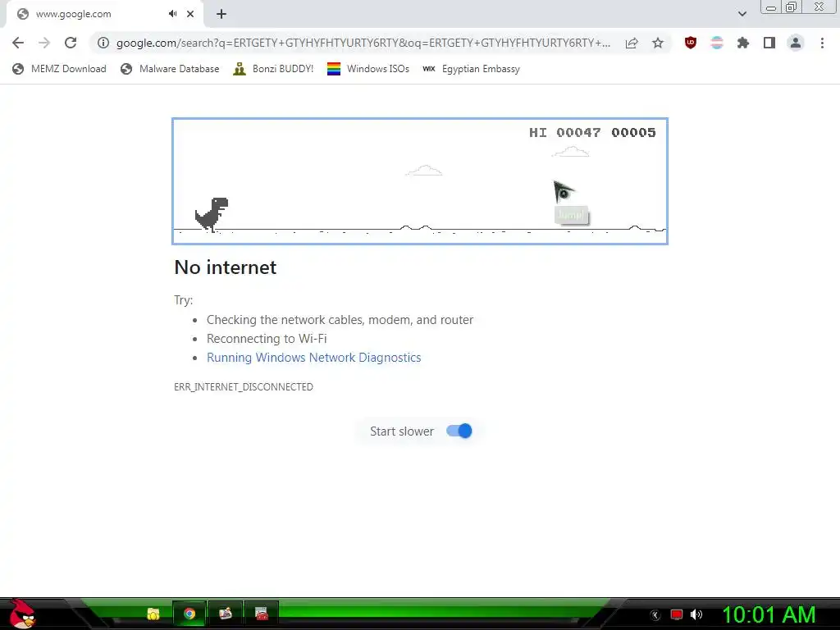Screen dimensions: 840x630
Task: Show the browser side panel
Action: coord(769,43)
